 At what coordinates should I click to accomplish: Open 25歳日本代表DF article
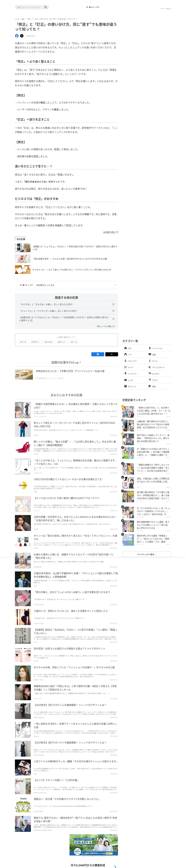pos(76,575)
